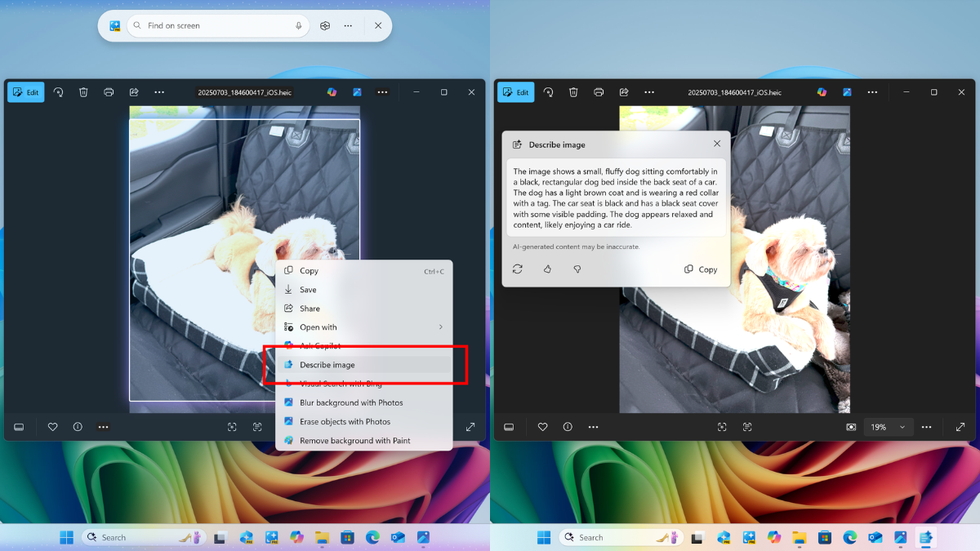Click cube icon in Click to Do bar

click(325, 26)
